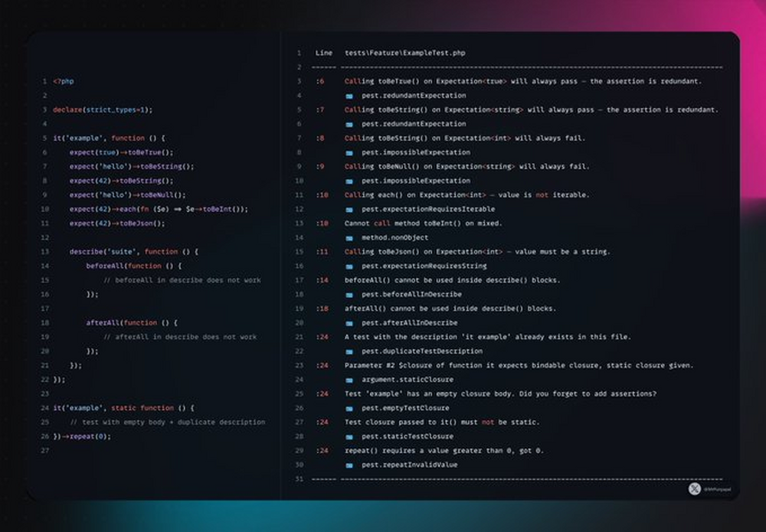Click the X logo in bottom-right corner
This screenshot has height=532, width=766.
[x=695, y=489]
